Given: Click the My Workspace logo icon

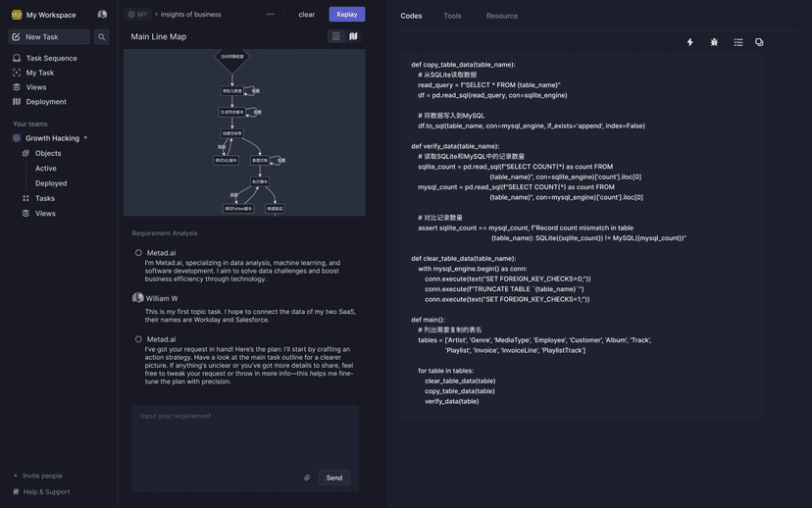Looking at the screenshot, I should (x=17, y=15).
